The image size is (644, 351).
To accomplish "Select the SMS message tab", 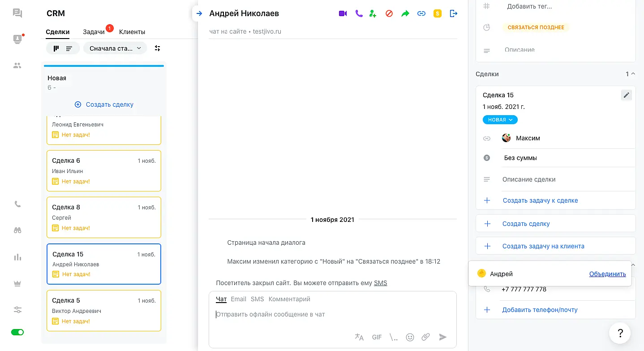I will [x=258, y=299].
